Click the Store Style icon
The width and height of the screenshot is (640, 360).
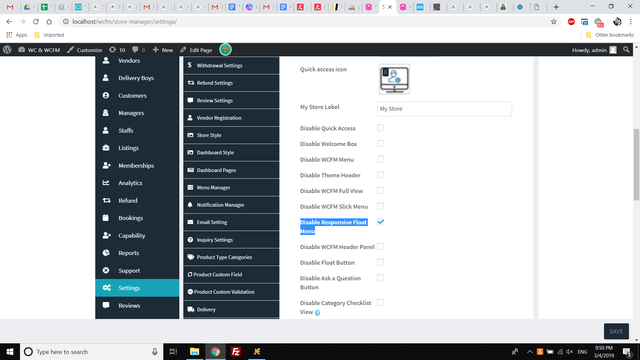pos(190,135)
